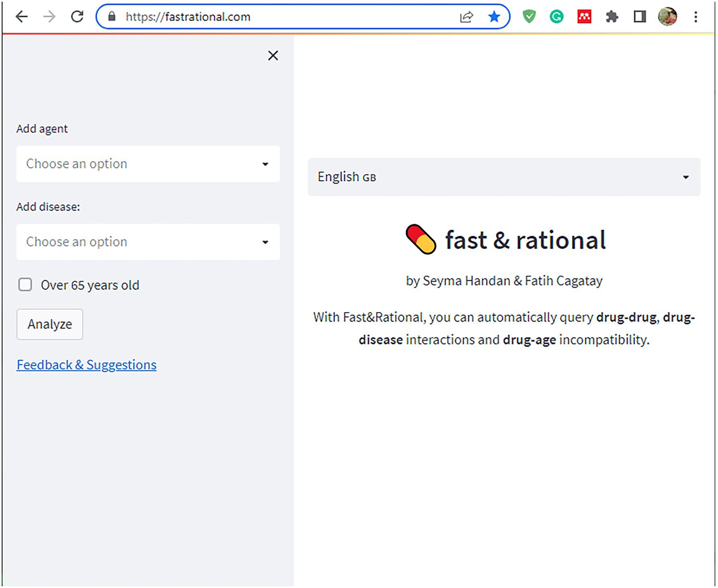Open the Feedback & Suggestions link
The height and width of the screenshot is (588, 718).
coord(86,365)
